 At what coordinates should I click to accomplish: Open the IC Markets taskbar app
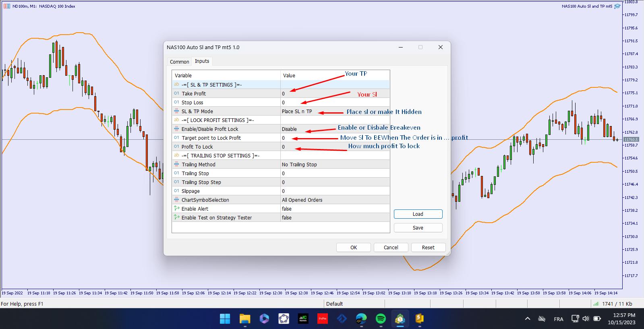pyautogui.click(x=303, y=319)
